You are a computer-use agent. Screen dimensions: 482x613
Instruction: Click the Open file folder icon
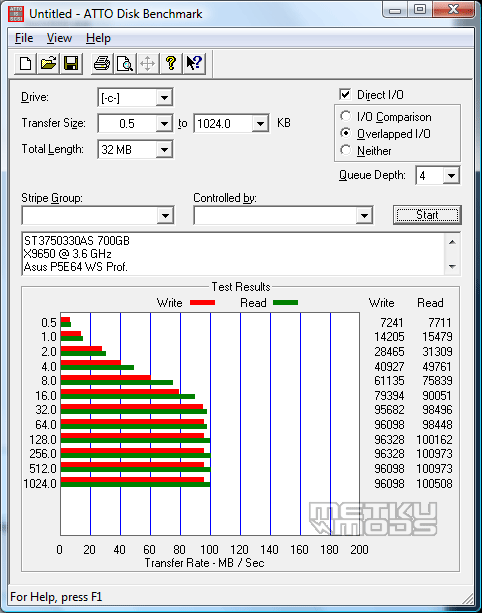(48, 63)
